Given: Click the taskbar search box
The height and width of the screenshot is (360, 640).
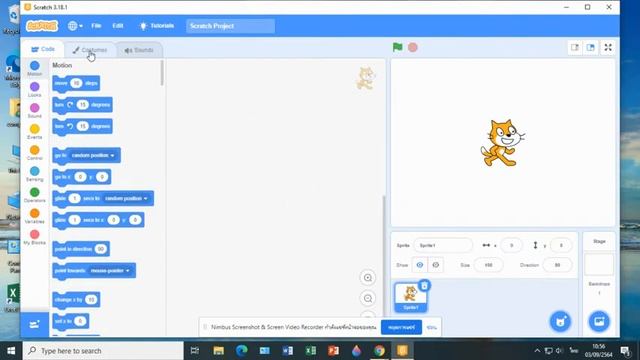Looking at the screenshot, I should (103, 351).
